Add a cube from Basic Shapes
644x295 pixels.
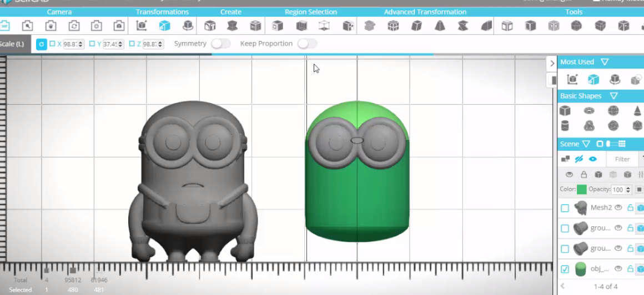click(565, 111)
